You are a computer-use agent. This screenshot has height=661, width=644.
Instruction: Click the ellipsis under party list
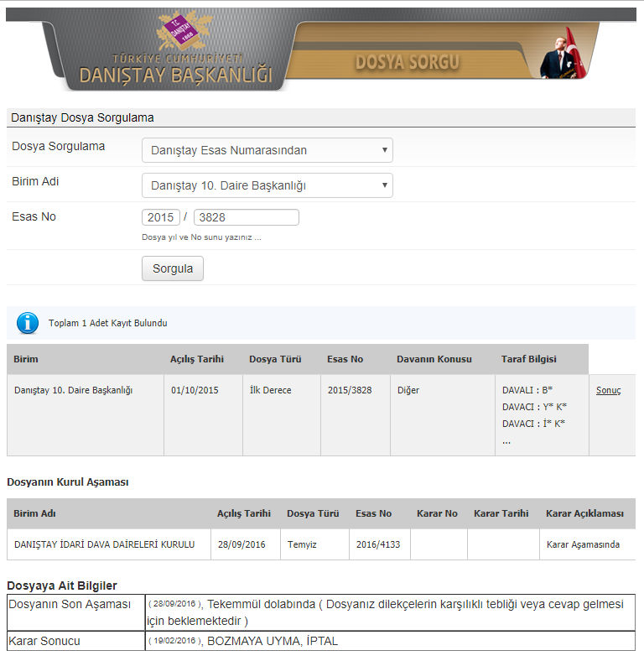point(506,440)
